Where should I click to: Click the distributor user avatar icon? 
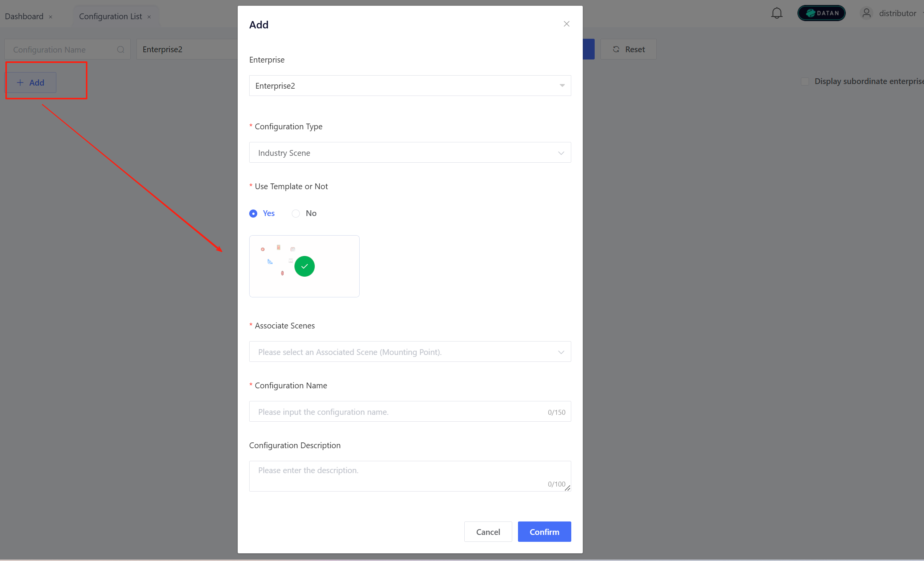coord(866,13)
